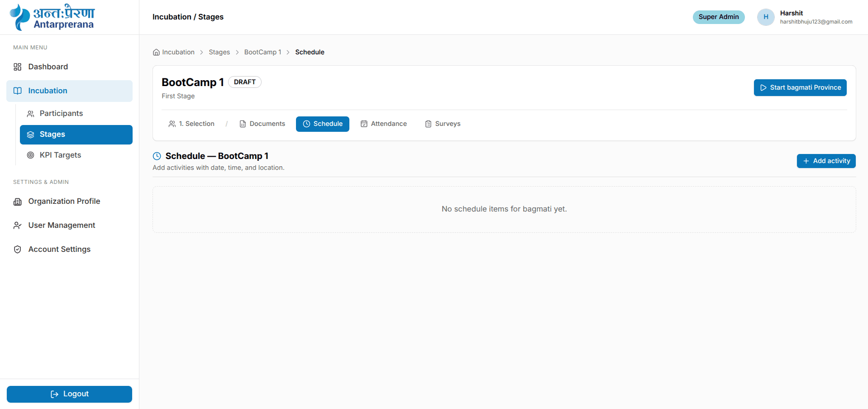Switch to the Attendance tab
The width and height of the screenshot is (868, 409).
click(384, 124)
